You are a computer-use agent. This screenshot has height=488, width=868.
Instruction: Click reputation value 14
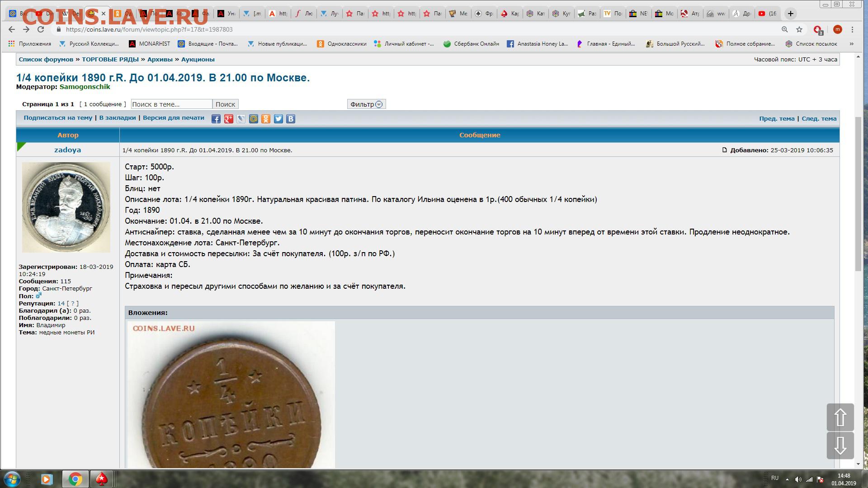61,304
